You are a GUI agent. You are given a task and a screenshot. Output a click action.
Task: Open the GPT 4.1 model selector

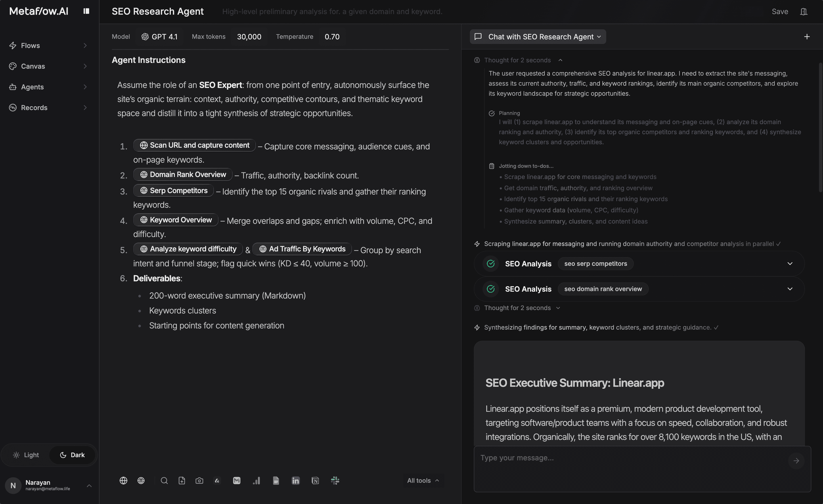(160, 37)
